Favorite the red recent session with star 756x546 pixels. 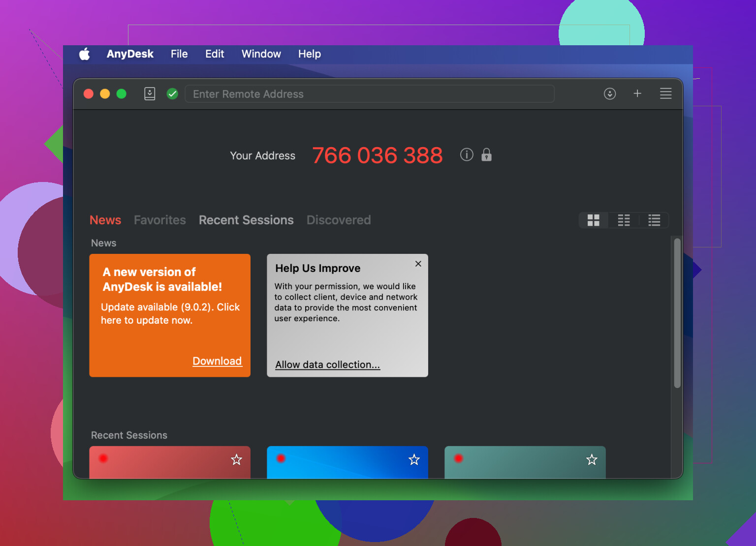pos(237,459)
